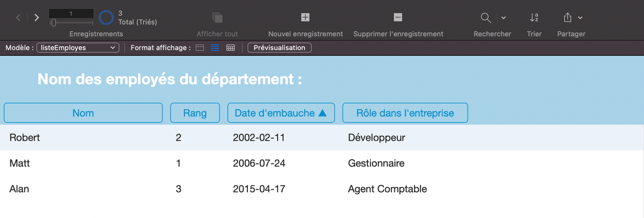This screenshot has height=218, width=644.
Task: Go to the next record arrow
Action: tap(37, 18)
